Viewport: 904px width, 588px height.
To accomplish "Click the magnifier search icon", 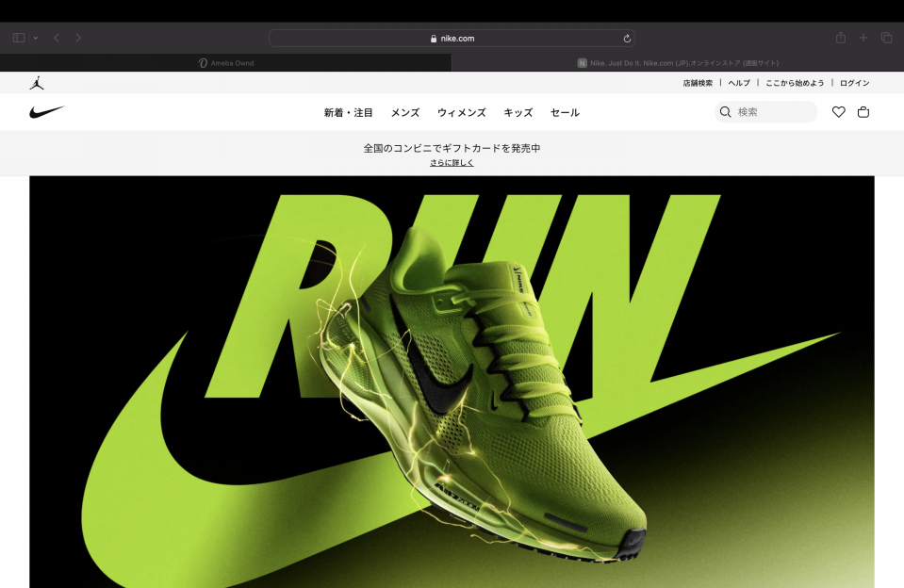I will point(725,112).
